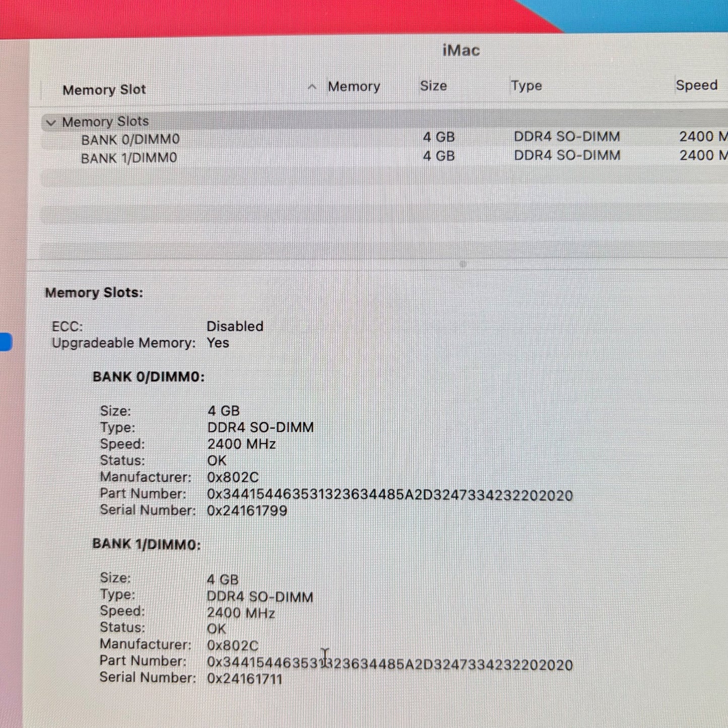Select the BANK 1/DIMM0 row
This screenshot has width=728, height=728.
128,157
